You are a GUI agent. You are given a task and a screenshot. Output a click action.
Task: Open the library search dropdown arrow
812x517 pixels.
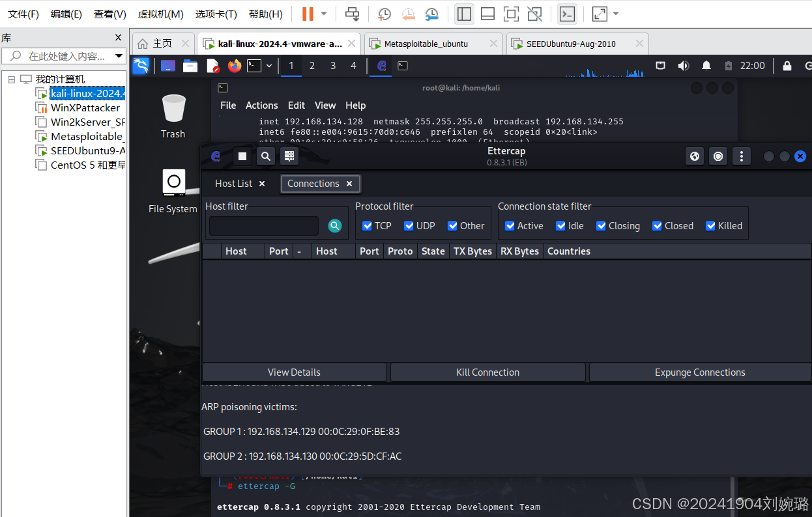click(119, 56)
